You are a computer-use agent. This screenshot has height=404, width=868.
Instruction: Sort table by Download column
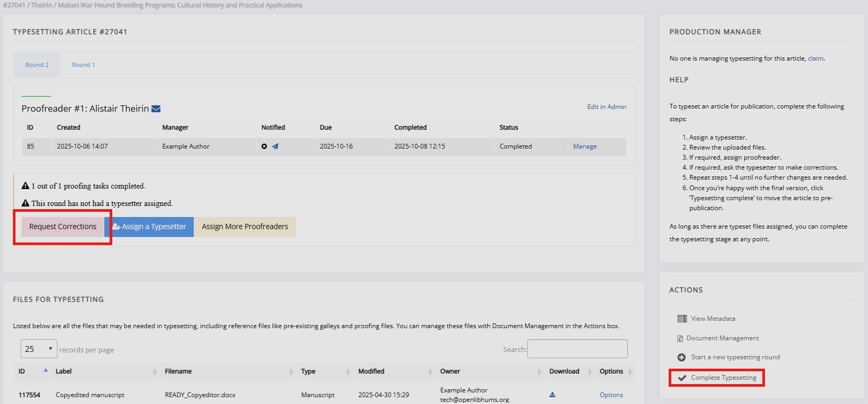(x=570, y=371)
